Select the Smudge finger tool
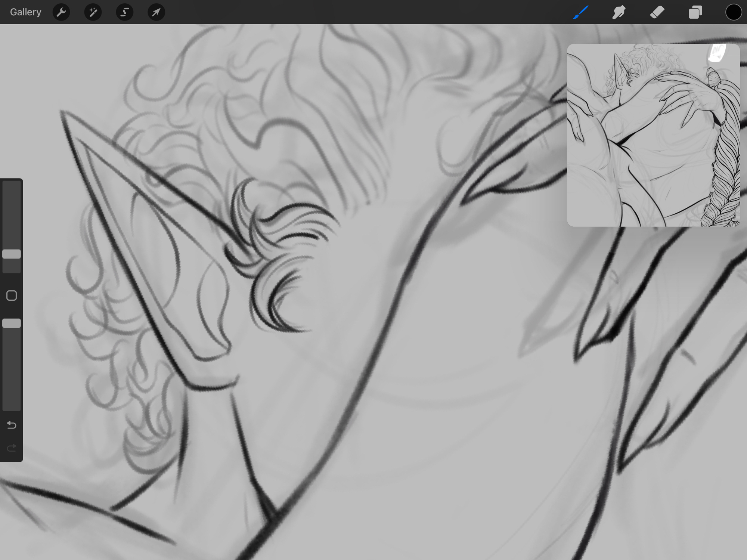 click(619, 12)
